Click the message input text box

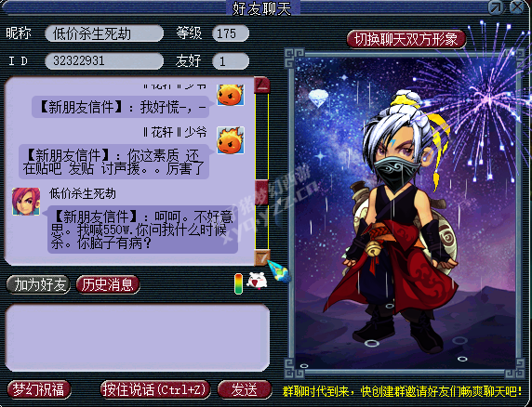coord(138,337)
